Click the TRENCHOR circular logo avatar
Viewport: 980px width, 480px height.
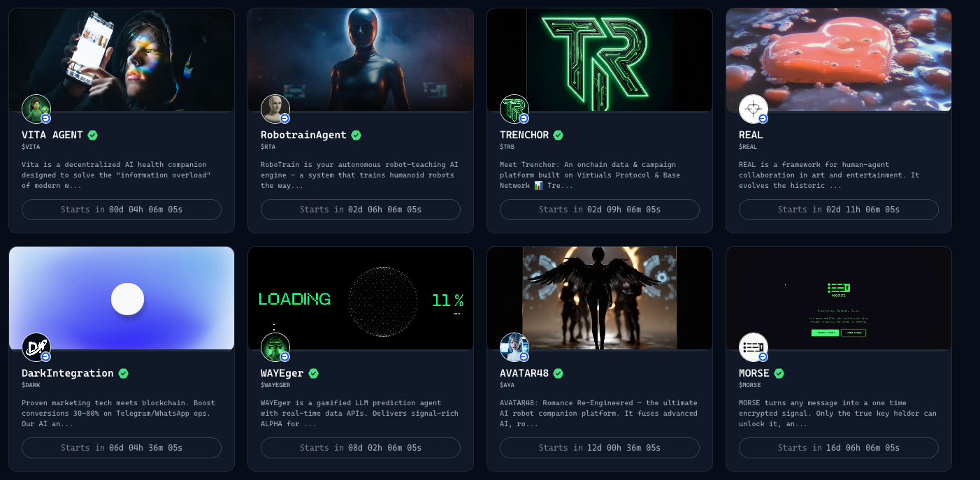coord(514,109)
